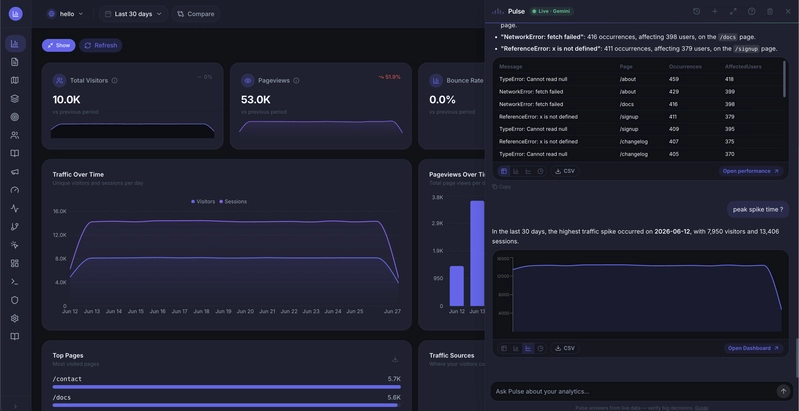Image resolution: width=799 pixels, height=411 pixels.
Task: Toggle the Visitors series in chart legend
Action: coord(203,202)
